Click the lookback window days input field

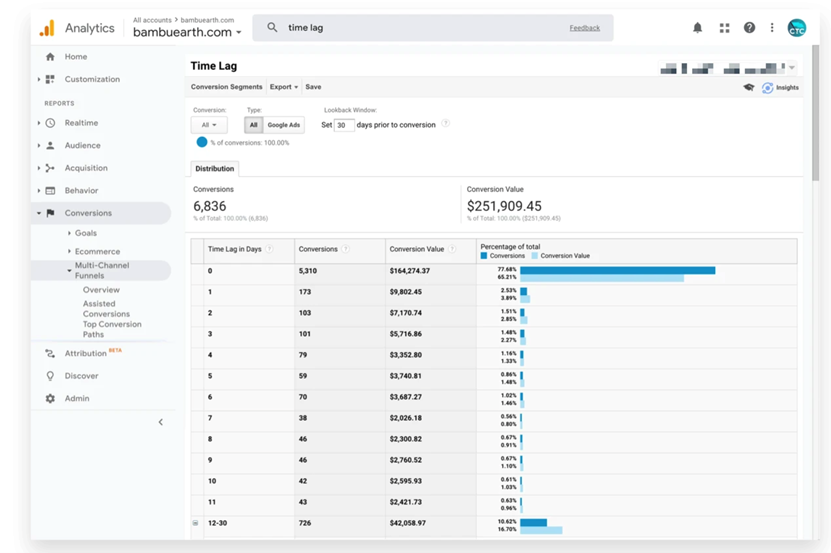pos(344,125)
